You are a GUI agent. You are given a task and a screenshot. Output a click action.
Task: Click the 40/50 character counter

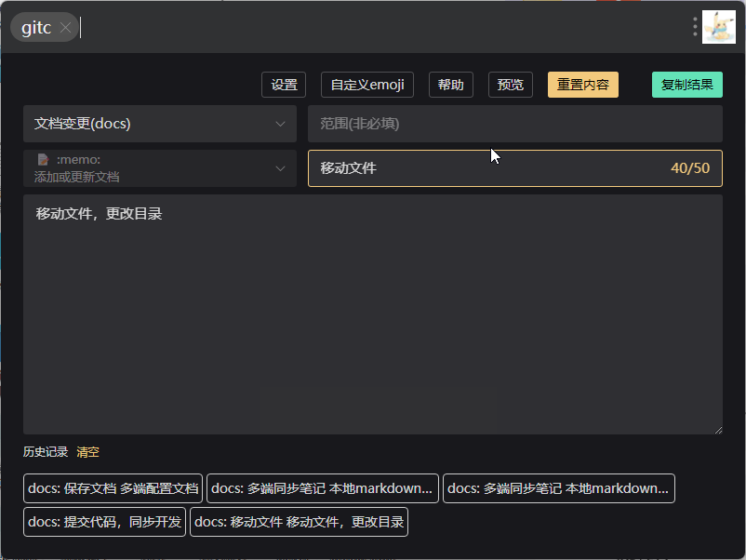[x=690, y=168]
